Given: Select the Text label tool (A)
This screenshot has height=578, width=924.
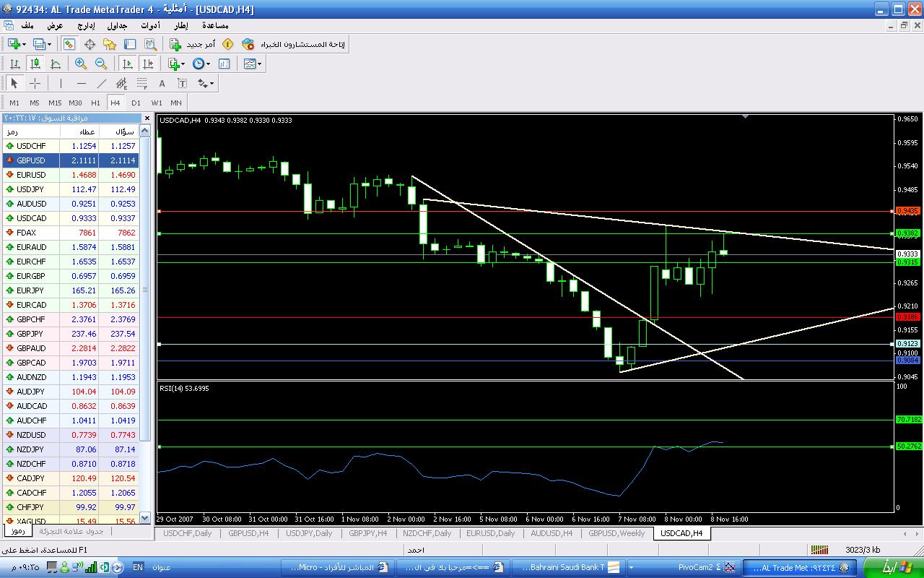Looking at the screenshot, I should [x=162, y=83].
